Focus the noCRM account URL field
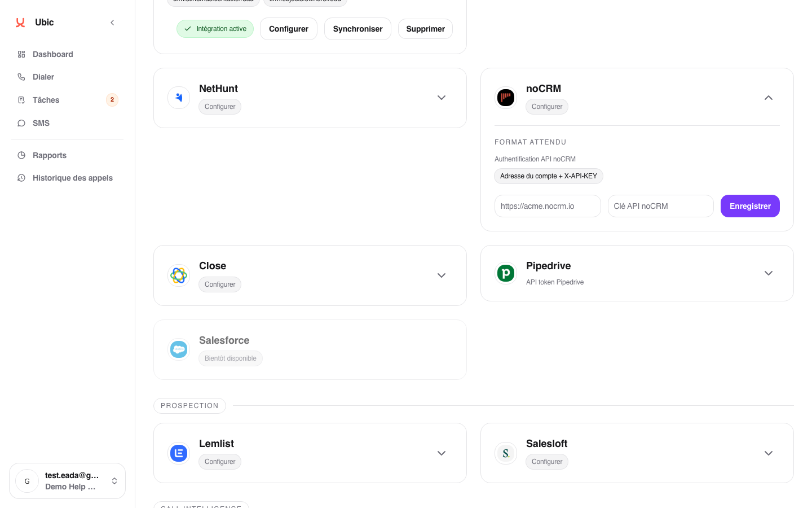 548,206
